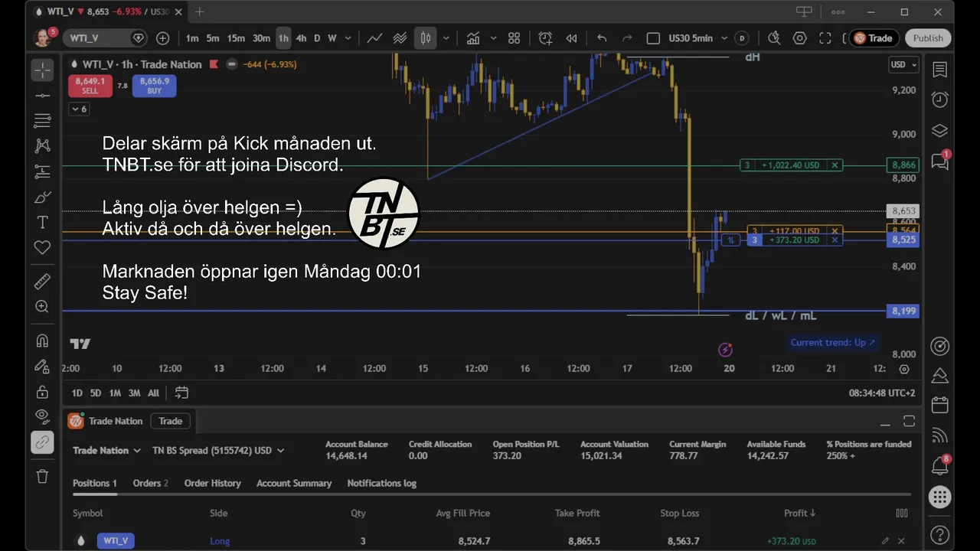Open the apps grid icon in sidebar
The width and height of the screenshot is (980, 551).
pos(939,496)
